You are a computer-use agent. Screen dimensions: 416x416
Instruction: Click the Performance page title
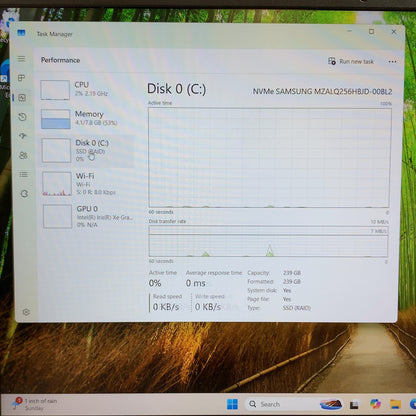click(60, 60)
